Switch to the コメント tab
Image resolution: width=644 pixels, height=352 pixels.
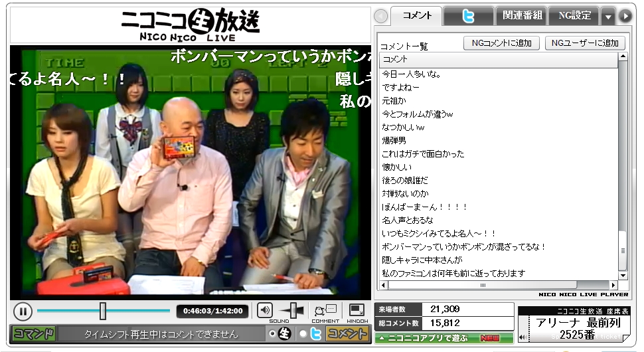coord(416,16)
